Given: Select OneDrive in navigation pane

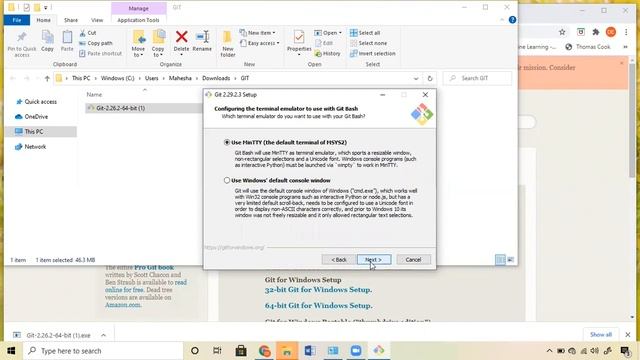Looking at the screenshot, I should click(36, 117).
